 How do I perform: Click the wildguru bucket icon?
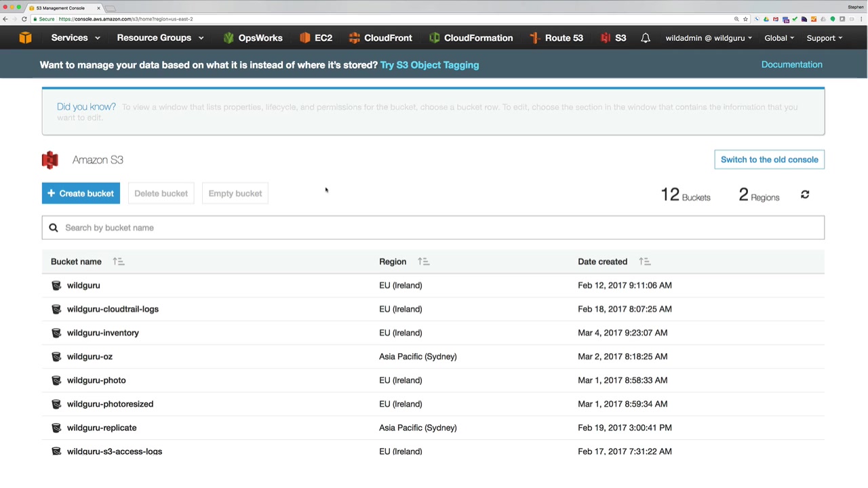tap(56, 285)
